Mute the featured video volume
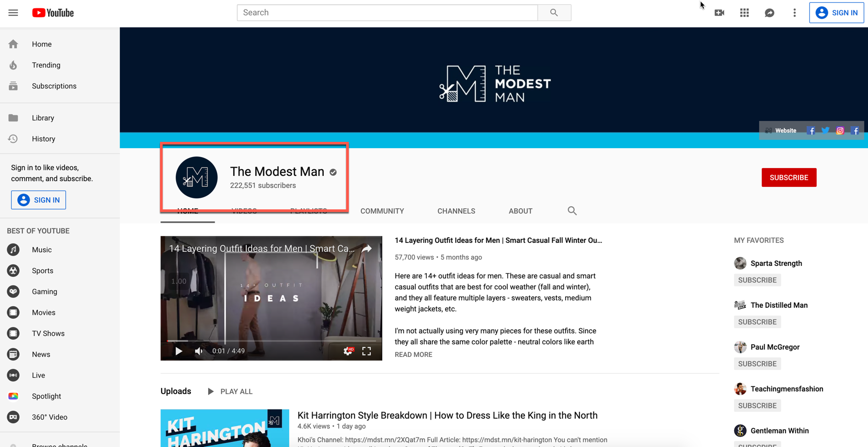Screen dimensions: 868x447 (x=199, y=351)
